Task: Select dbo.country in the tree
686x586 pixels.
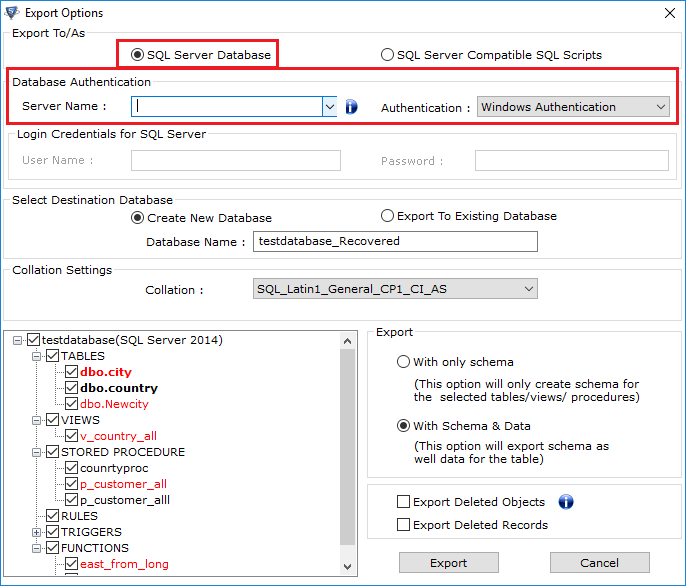Action: coord(119,388)
